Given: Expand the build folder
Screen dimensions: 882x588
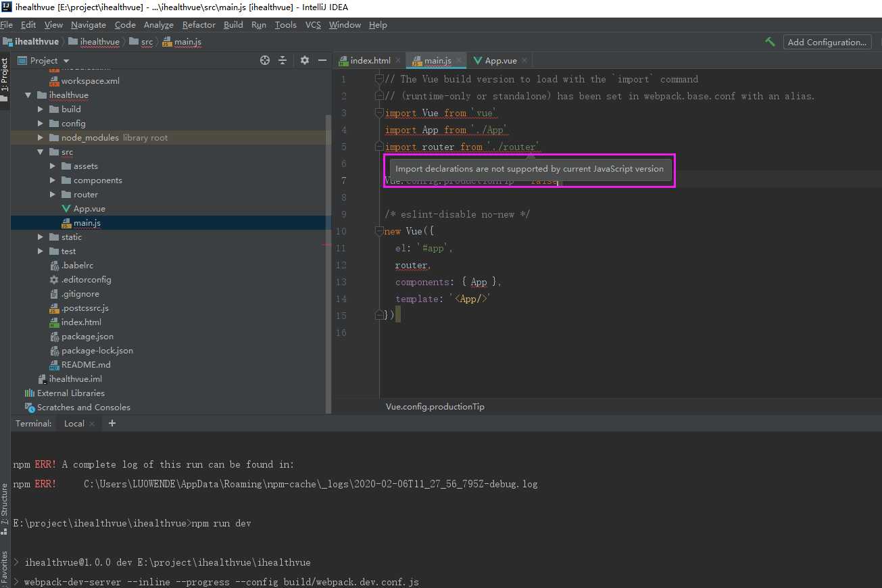Looking at the screenshot, I should click(41, 109).
